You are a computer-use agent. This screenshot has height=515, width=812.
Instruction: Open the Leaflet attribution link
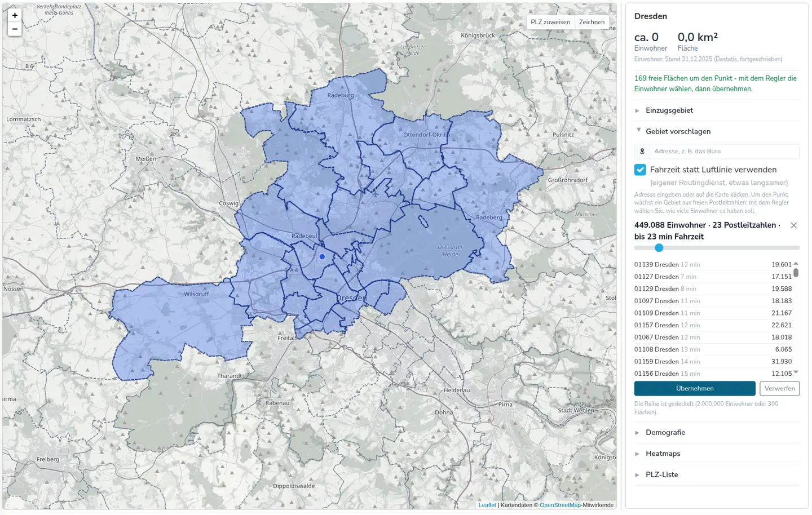487,505
